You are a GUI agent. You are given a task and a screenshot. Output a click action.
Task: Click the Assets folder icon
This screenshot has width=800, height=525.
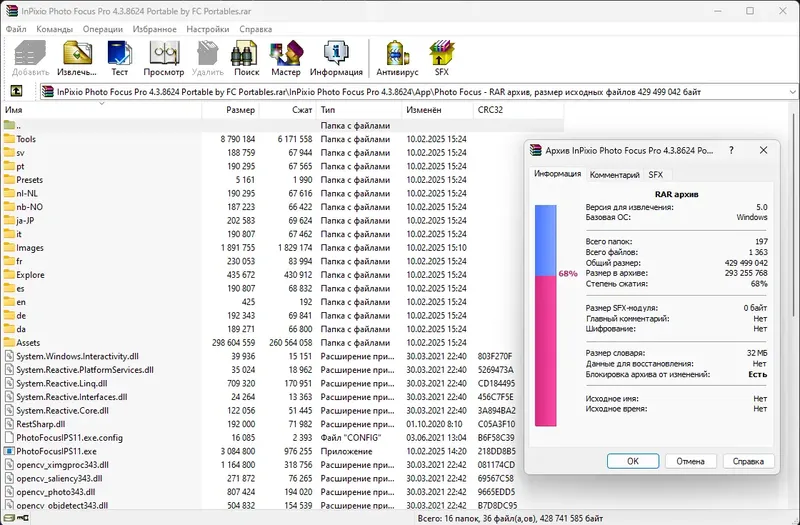pos(9,342)
